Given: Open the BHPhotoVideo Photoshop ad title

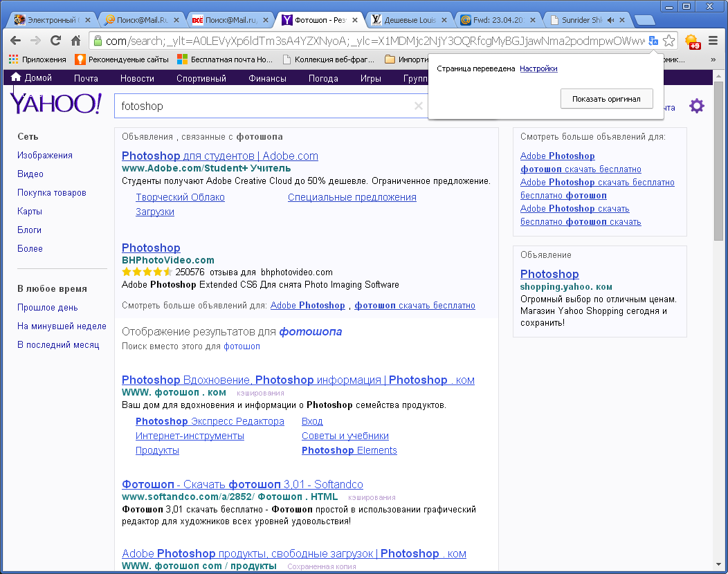Looking at the screenshot, I should (x=151, y=248).
